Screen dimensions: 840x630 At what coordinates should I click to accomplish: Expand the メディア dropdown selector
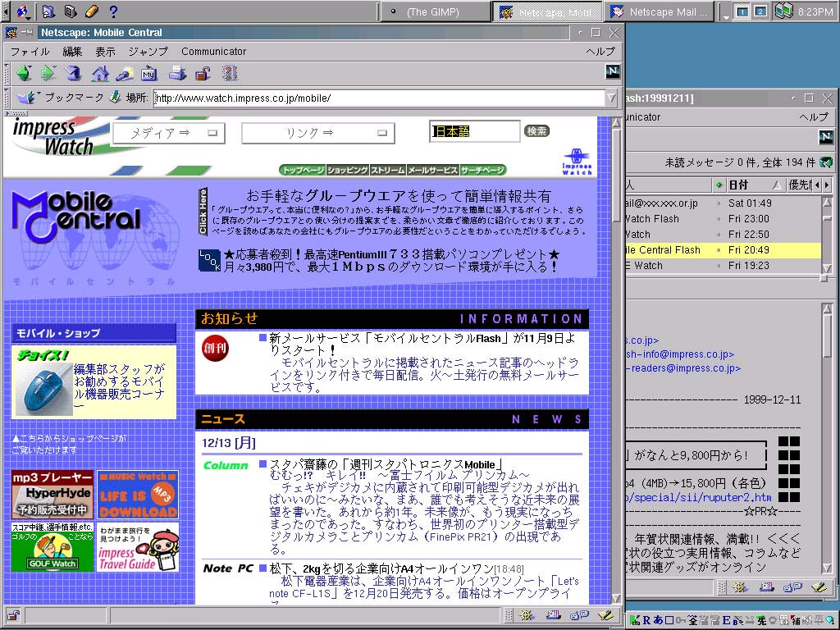click(x=168, y=133)
